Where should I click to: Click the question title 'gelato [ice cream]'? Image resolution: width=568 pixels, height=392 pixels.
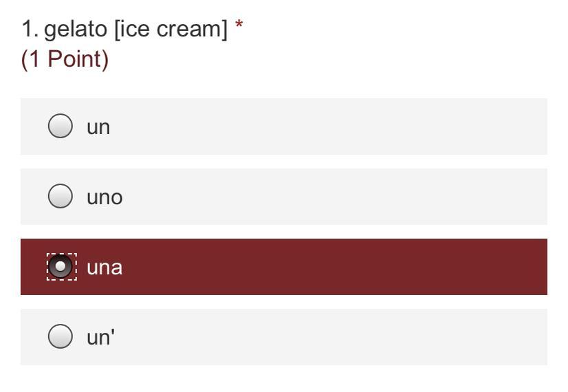coord(136,29)
